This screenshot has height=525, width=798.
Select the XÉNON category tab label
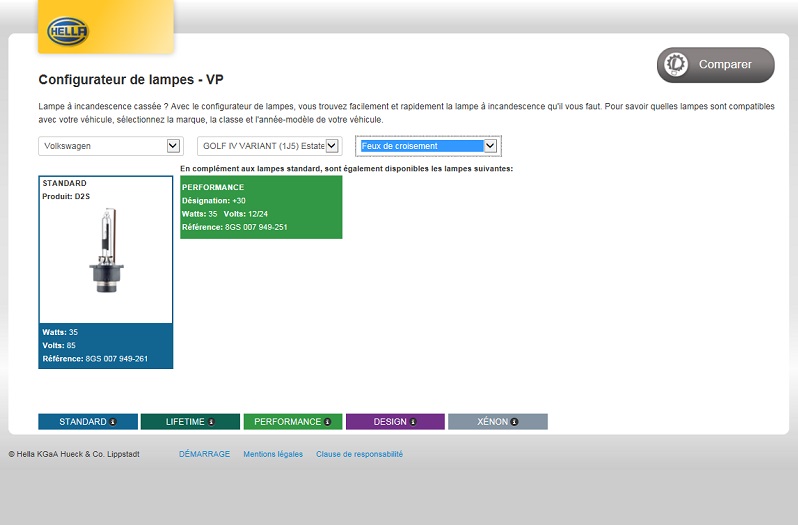click(x=492, y=422)
